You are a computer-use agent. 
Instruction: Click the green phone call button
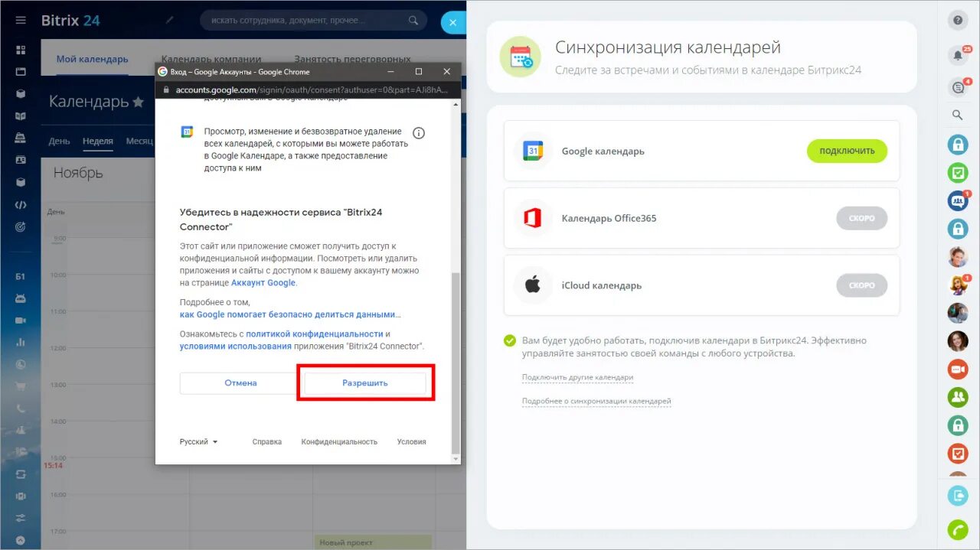(x=958, y=529)
